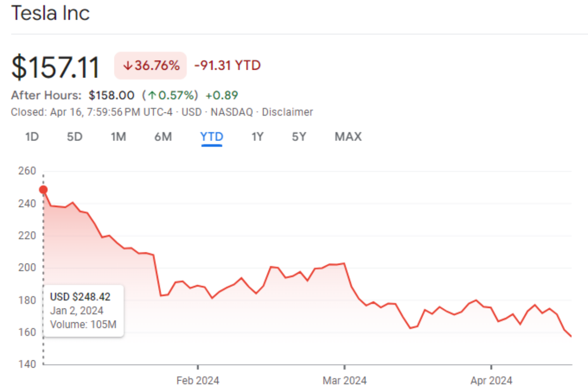The height and width of the screenshot is (392, 588).
Task: Switch to the 5D range tab
Action: point(74,137)
